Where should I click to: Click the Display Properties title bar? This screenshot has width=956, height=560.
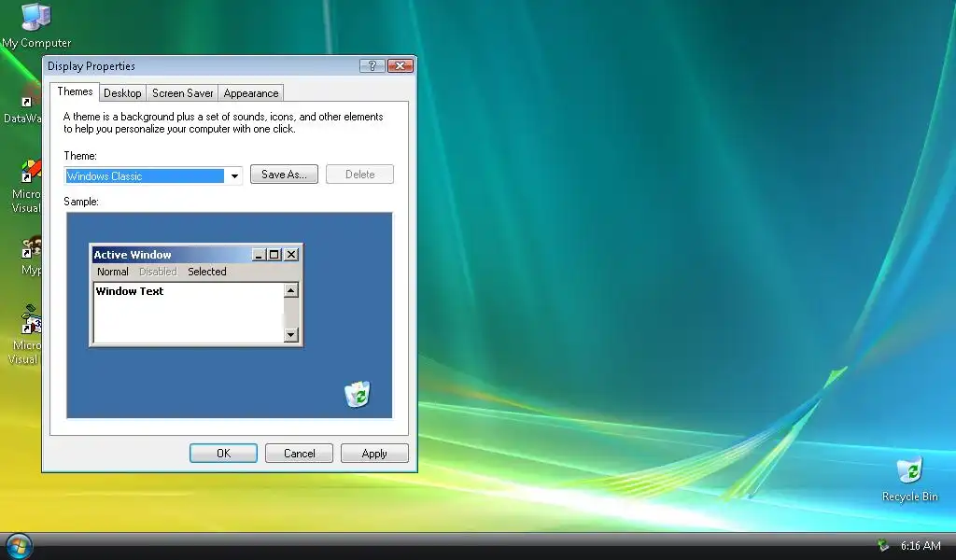pyautogui.click(x=230, y=66)
